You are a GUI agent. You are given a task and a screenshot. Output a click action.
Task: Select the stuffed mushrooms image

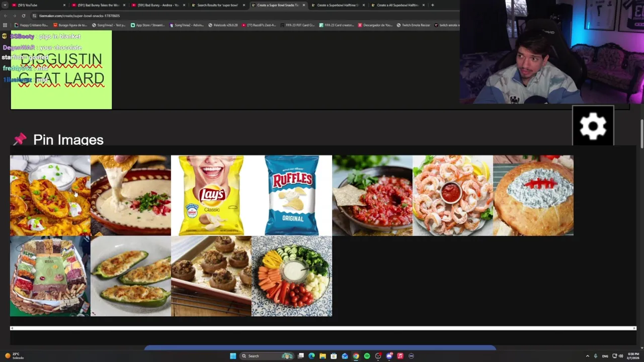click(211, 276)
